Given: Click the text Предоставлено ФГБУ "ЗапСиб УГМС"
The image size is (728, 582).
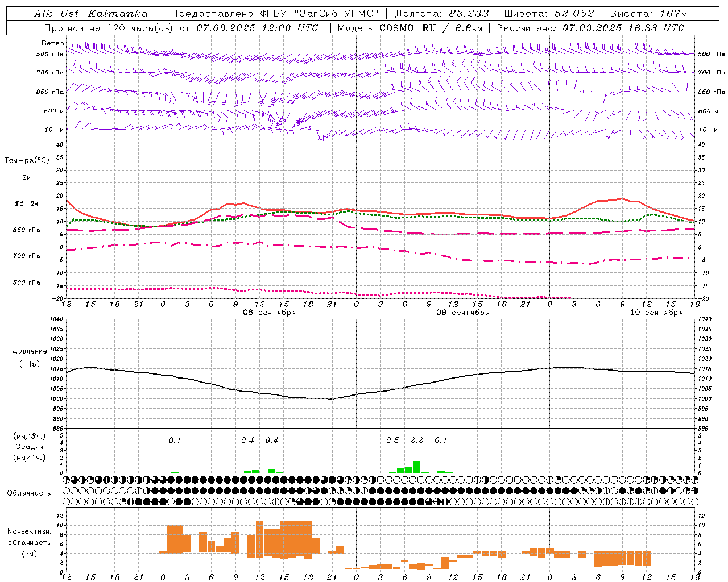Looking at the screenshot, I should [275, 14].
